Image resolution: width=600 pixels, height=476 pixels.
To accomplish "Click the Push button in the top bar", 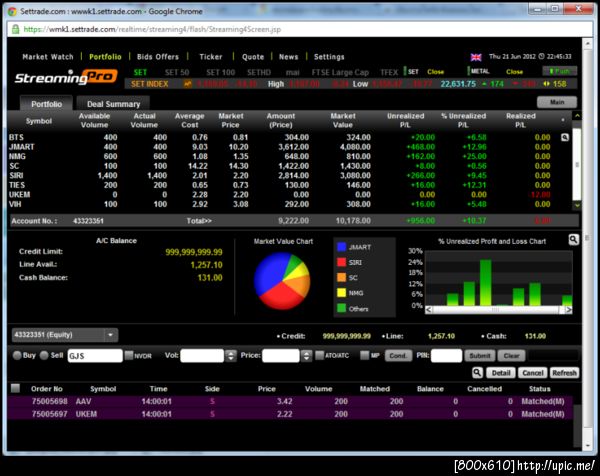I will 559,71.
